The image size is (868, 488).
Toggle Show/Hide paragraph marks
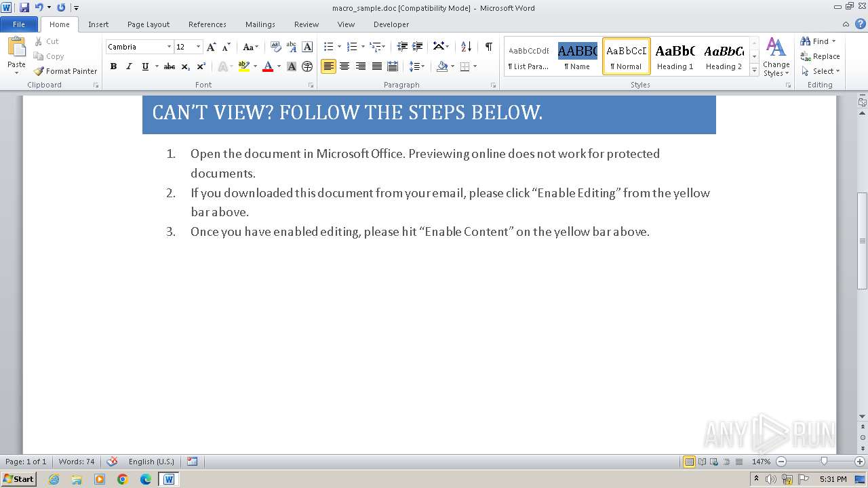coord(488,47)
